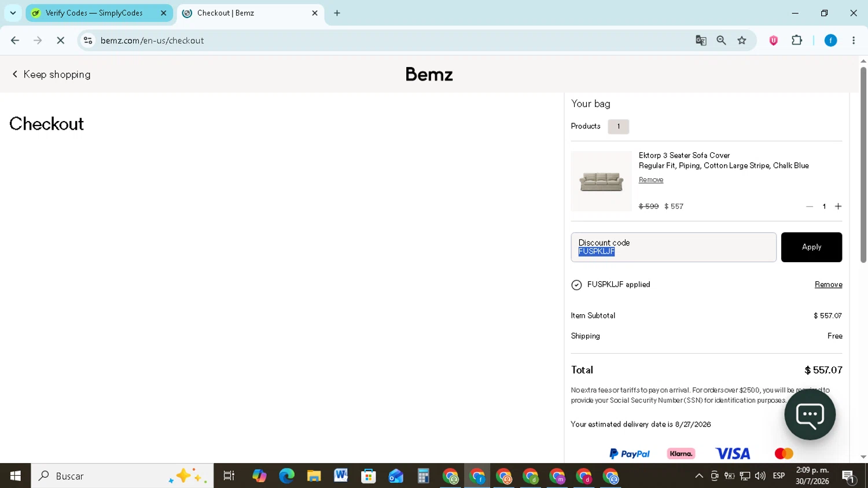Decrease the sofa cover quantity

(810, 207)
